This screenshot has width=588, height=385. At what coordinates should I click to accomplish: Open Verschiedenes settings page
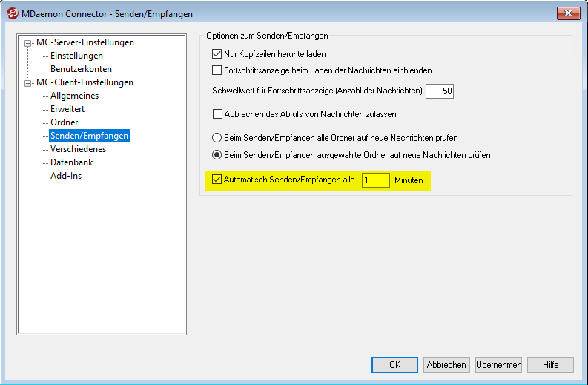coord(78,149)
